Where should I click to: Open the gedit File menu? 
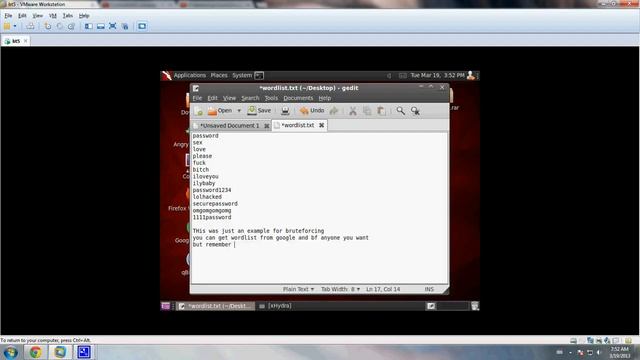197,98
